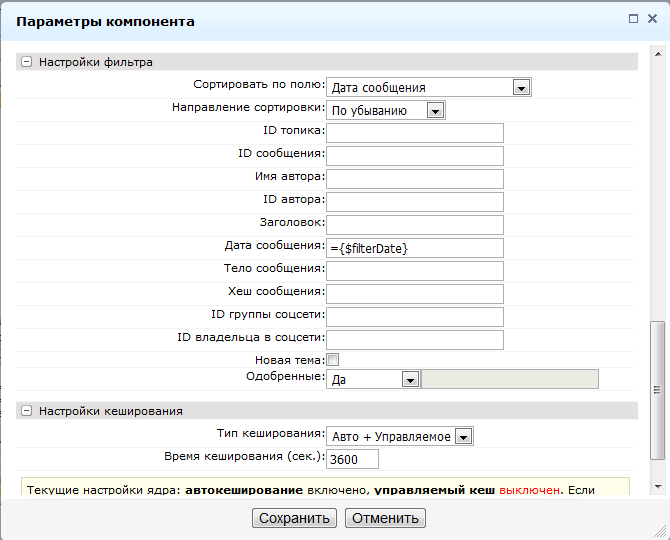Click the ID топика input field
The width and height of the screenshot is (670, 540).
click(414, 133)
